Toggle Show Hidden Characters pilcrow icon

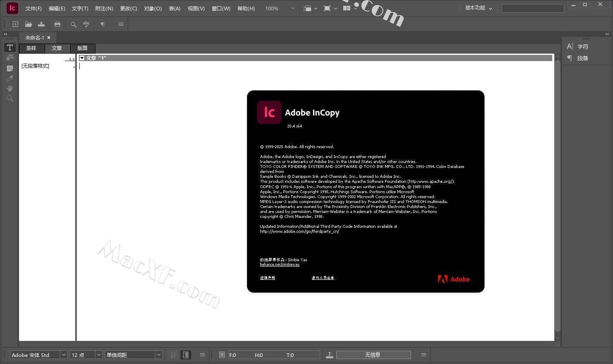click(x=102, y=24)
